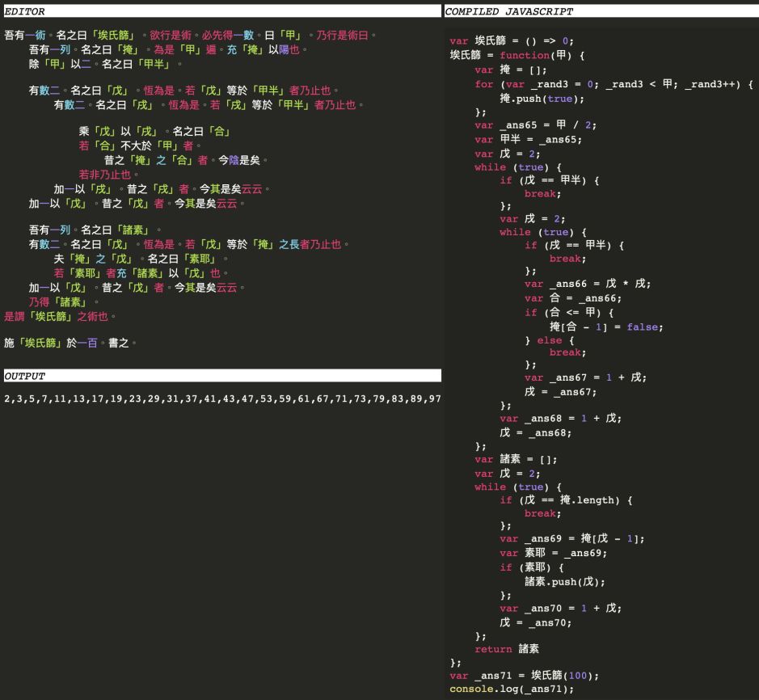Click the 埃氏篩(100) call in compiled code

[558, 675]
